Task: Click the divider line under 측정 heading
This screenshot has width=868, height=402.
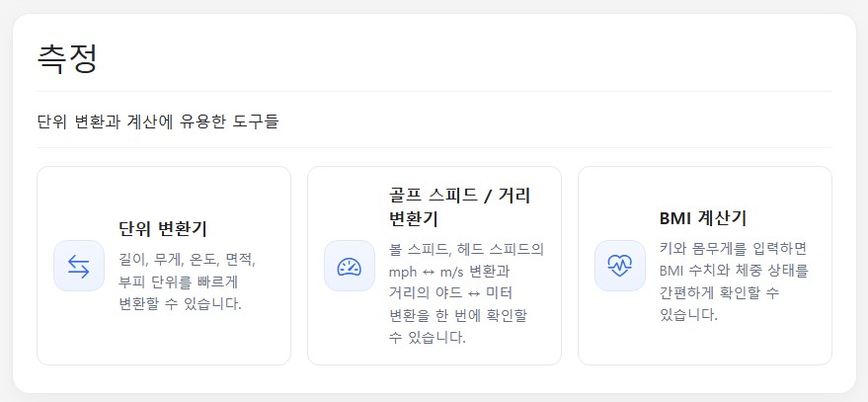Action: (x=434, y=91)
